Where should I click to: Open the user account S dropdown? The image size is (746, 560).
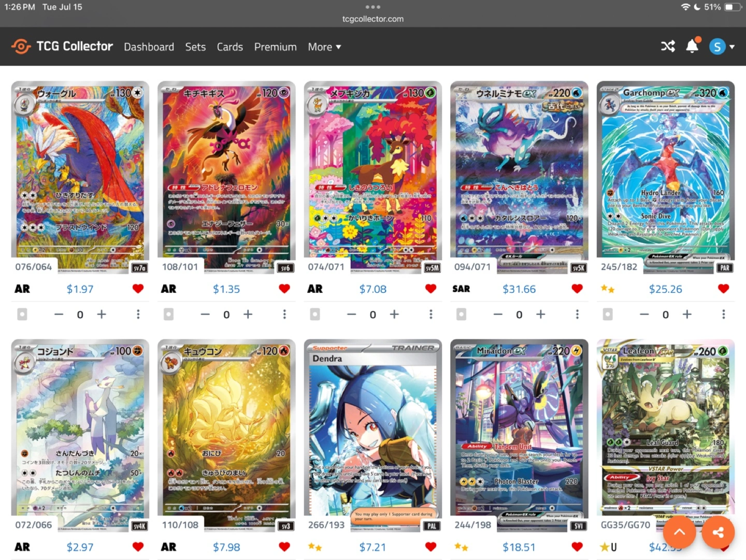click(722, 47)
